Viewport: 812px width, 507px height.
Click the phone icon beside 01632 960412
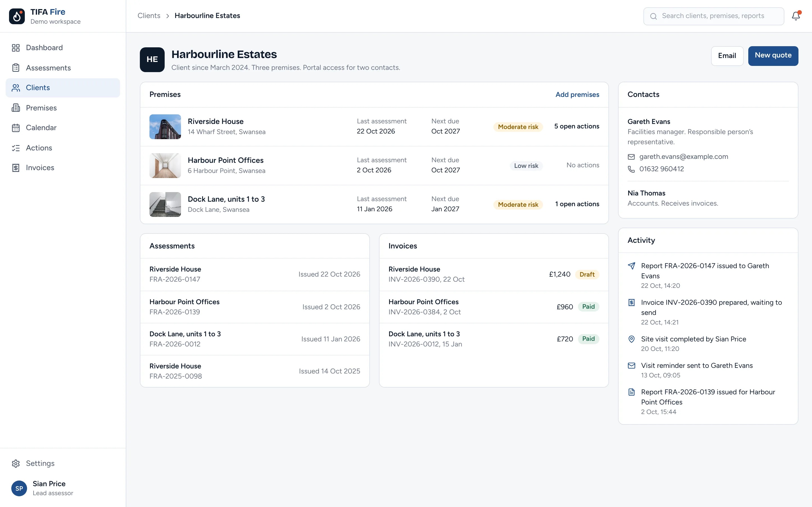(x=631, y=169)
